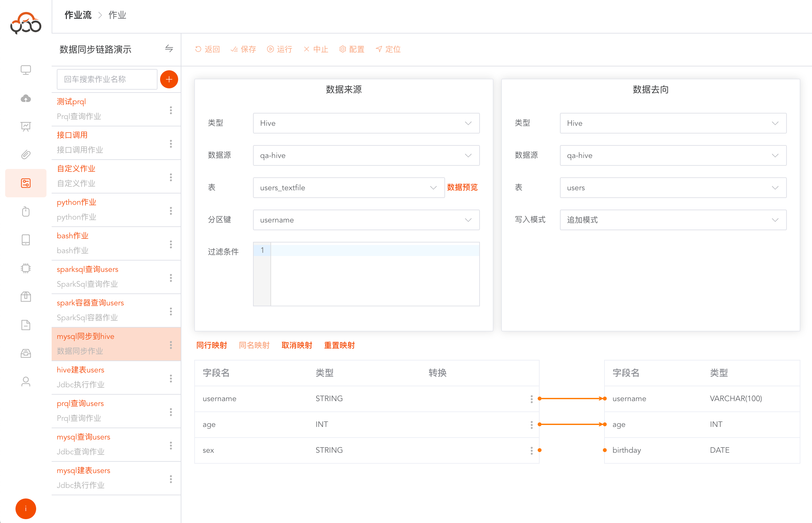Click the 运行 run button in toolbar
Viewport: 812px width, 523px height.
280,49
